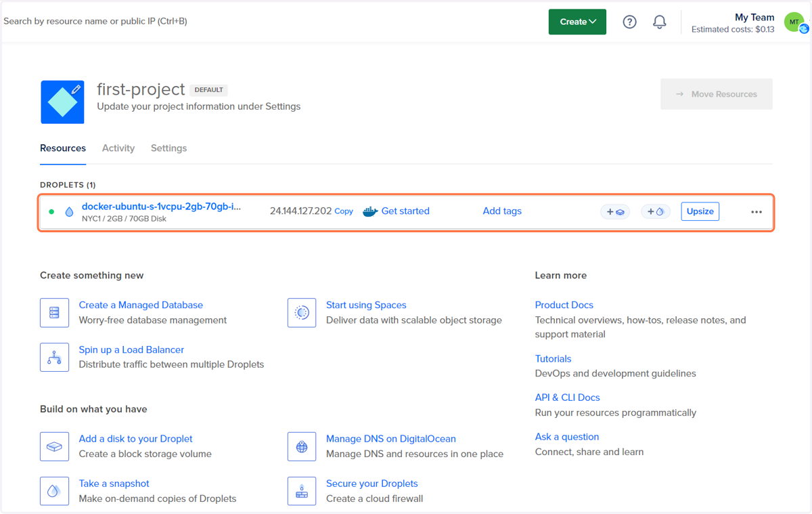Click the My Team account label
This screenshot has width=812, height=514.
pos(754,18)
